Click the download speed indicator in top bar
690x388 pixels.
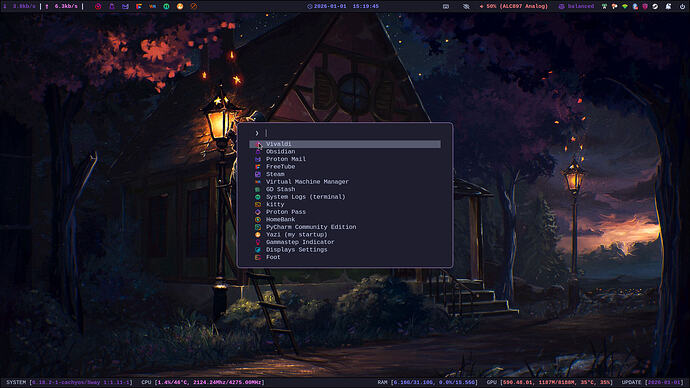click(x=19, y=6)
